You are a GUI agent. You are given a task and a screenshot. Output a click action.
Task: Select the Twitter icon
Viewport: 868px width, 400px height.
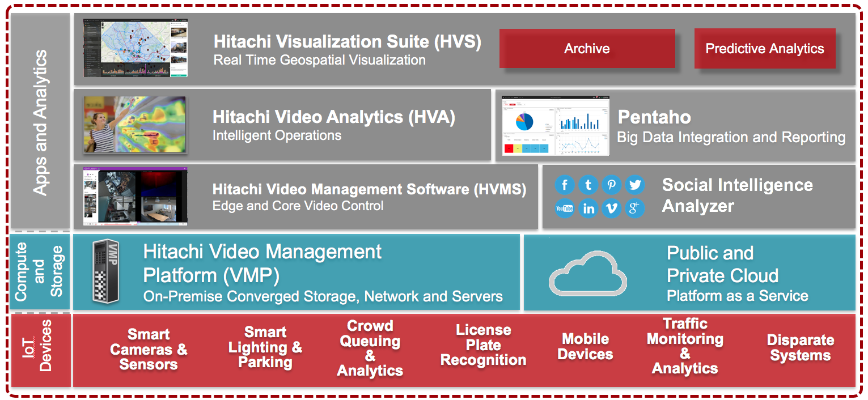tap(635, 185)
